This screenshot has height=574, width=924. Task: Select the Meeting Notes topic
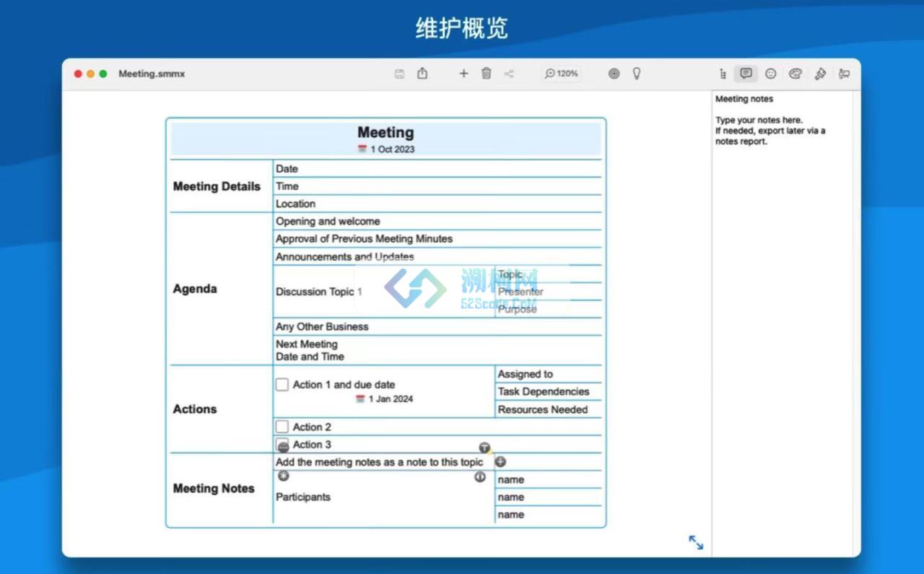tap(214, 488)
